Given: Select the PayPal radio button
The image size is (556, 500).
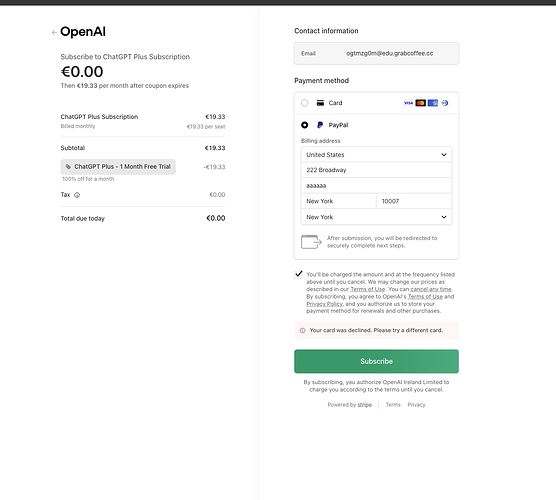Looking at the screenshot, I should pyautogui.click(x=305, y=125).
